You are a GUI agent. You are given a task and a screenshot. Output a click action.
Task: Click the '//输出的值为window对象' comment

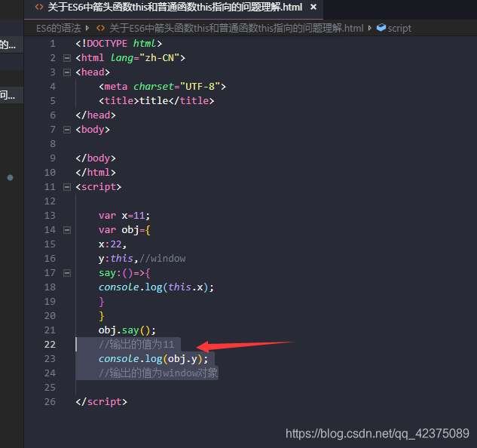(158, 373)
